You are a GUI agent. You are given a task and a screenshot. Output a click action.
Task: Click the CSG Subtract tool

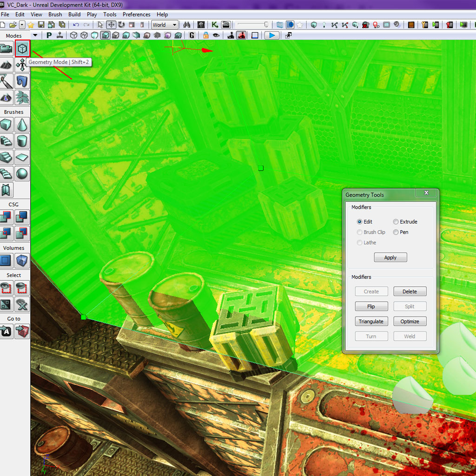click(22, 217)
